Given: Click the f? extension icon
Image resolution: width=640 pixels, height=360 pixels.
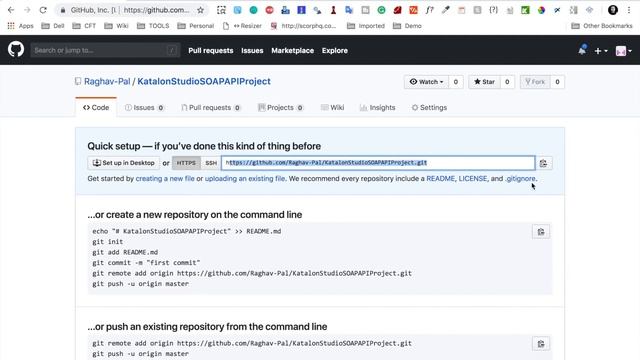Looking at the screenshot, I should (429, 10).
